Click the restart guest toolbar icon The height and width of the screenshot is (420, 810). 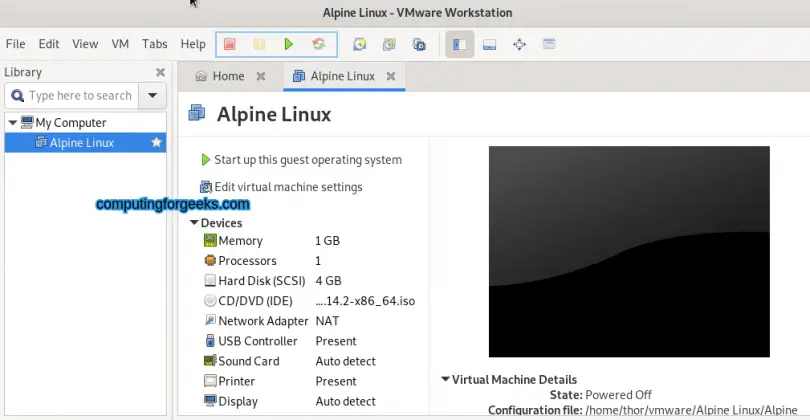click(319, 44)
